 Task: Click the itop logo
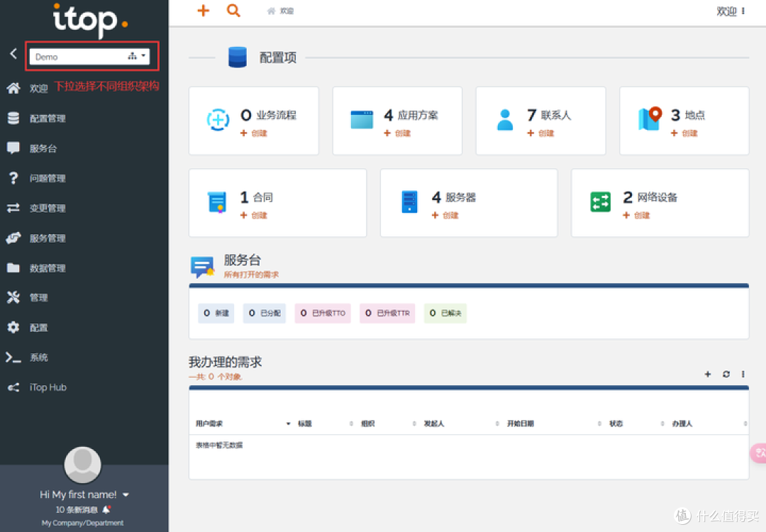click(90, 21)
